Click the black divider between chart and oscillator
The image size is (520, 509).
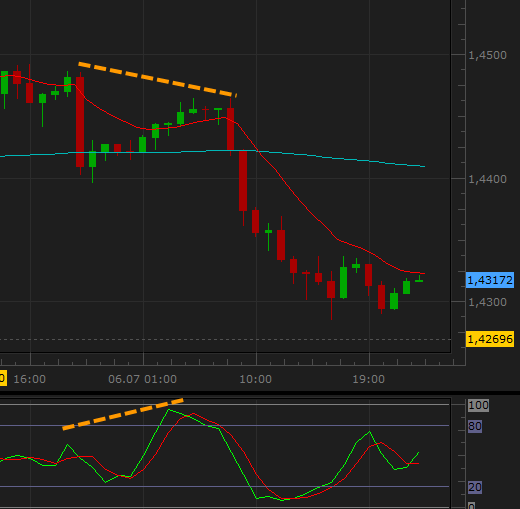[x=260, y=394]
